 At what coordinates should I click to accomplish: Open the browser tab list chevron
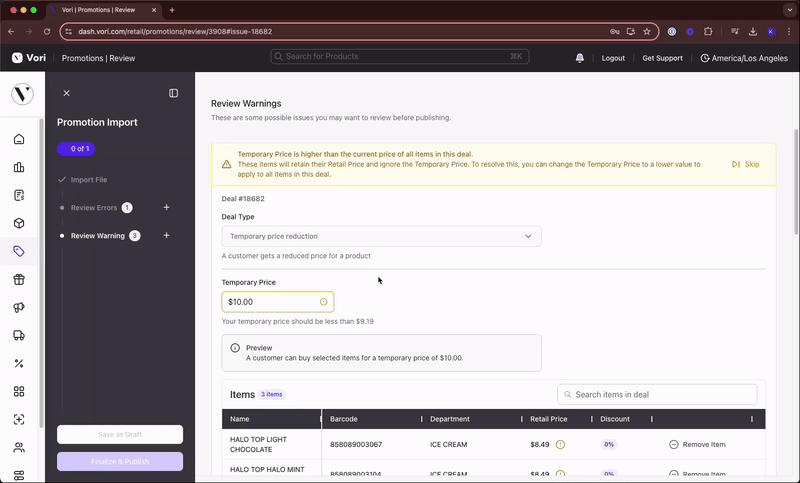(x=790, y=10)
